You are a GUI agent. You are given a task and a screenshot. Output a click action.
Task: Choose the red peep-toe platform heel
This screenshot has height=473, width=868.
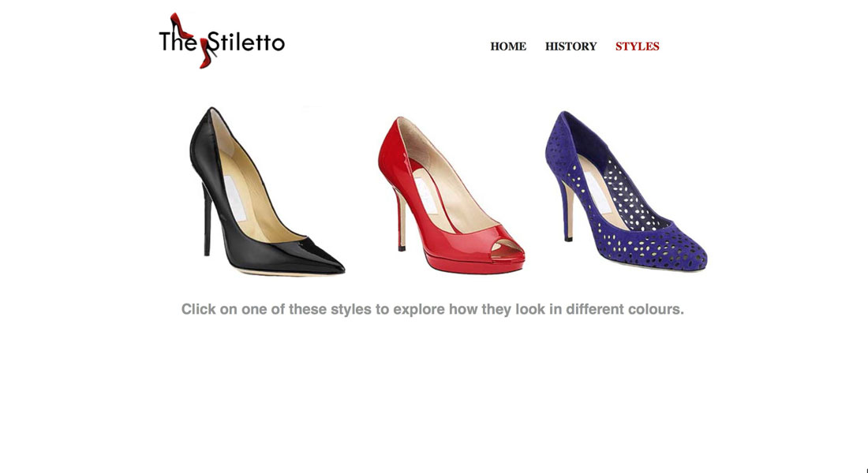pos(451,195)
